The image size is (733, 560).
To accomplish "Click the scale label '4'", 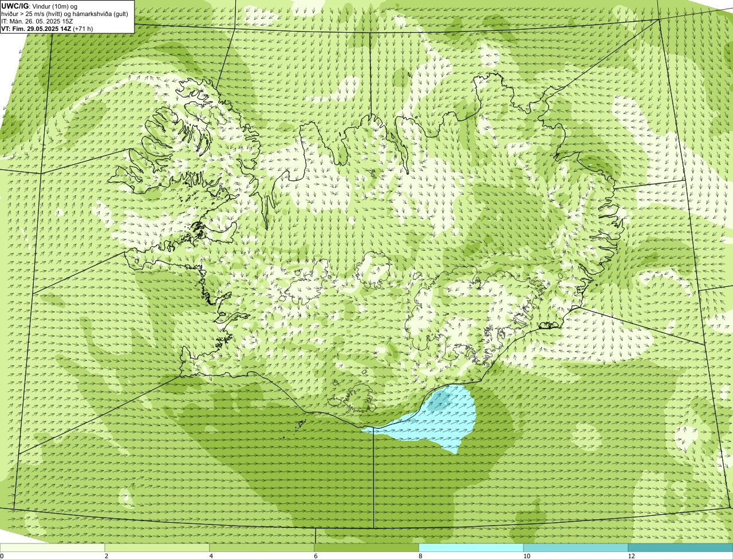I will [211, 556].
